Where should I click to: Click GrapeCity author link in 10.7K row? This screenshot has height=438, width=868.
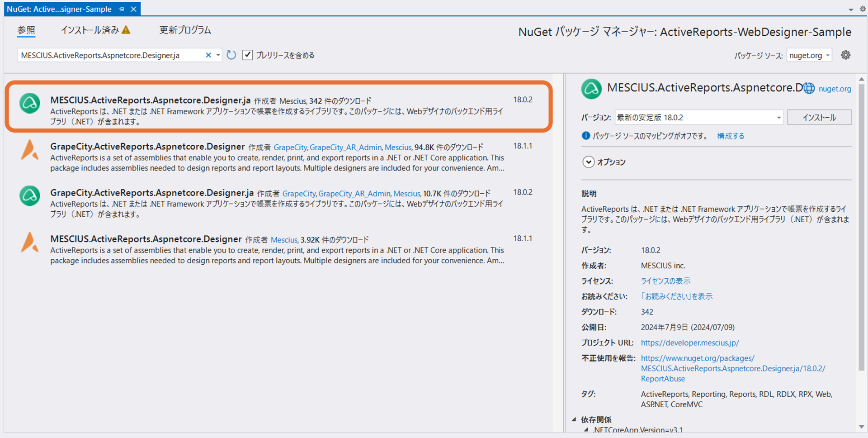[x=299, y=194]
